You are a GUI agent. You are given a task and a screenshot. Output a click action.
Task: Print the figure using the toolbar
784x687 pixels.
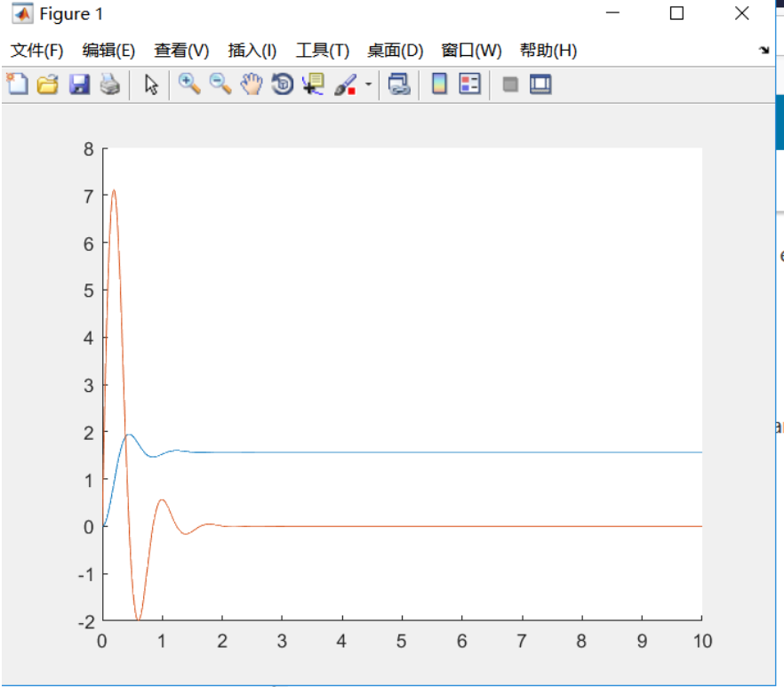[109, 84]
